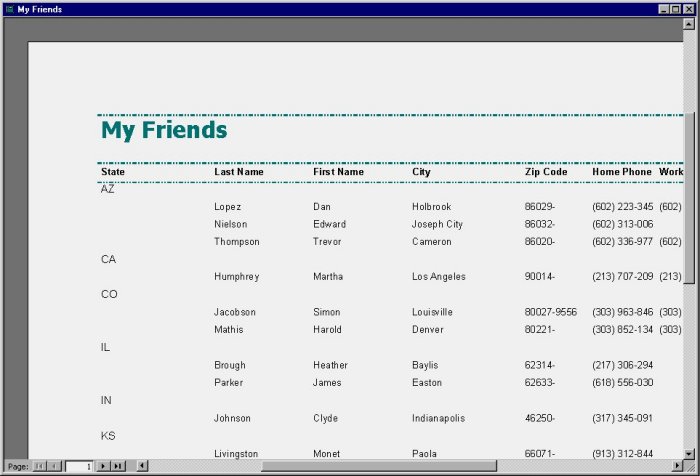700x476 pixels.
Task: Click the 'Humphrey' last name entry
Action: point(236,277)
